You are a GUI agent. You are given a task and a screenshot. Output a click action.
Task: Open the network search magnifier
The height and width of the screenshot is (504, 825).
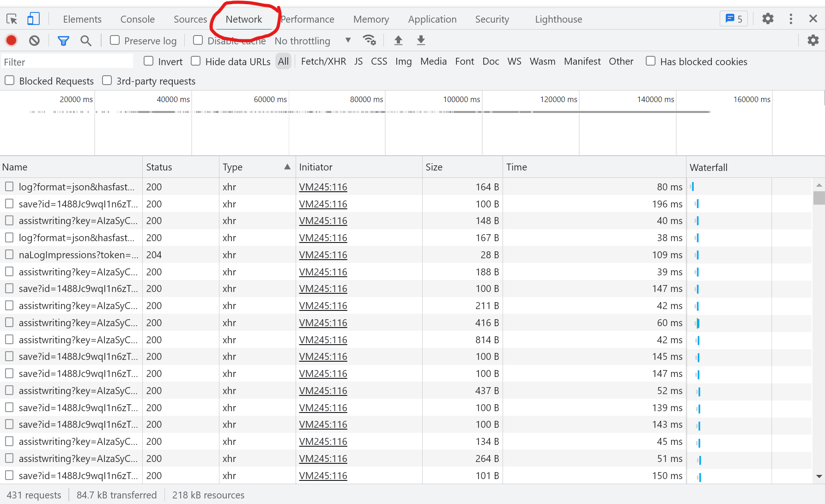(x=85, y=41)
